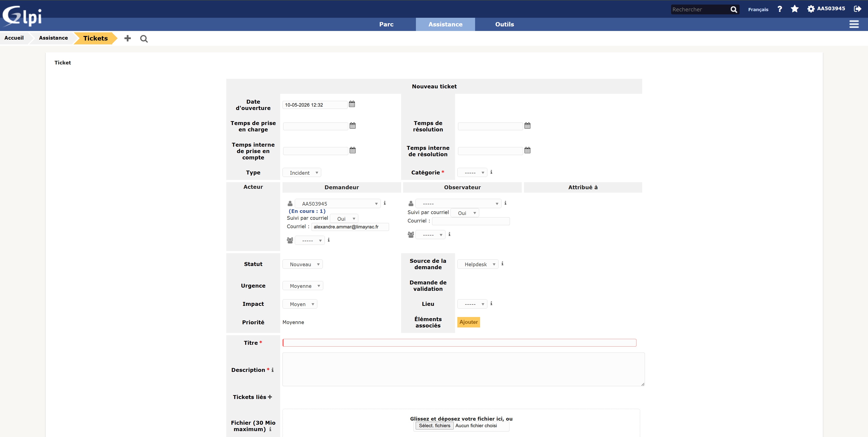
Task: Open Source de la demande Helpdesk dropdown
Action: 478,264
